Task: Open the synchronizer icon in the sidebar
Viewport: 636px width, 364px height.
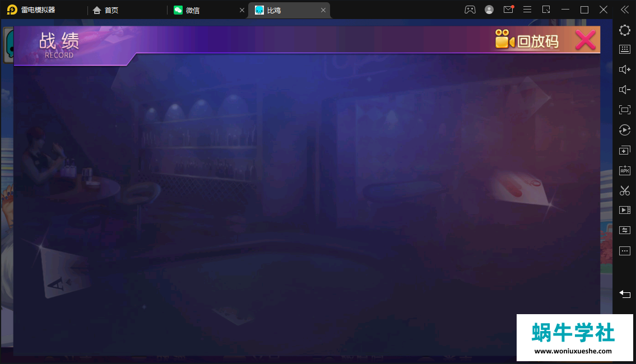Action: pyautogui.click(x=624, y=230)
